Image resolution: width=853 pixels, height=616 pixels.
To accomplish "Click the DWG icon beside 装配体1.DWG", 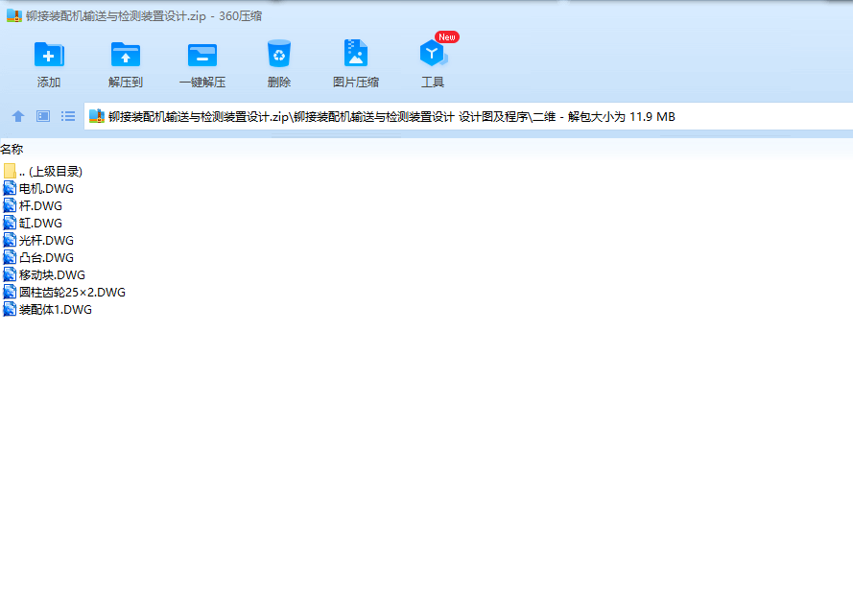I will click(x=10, y=309).
